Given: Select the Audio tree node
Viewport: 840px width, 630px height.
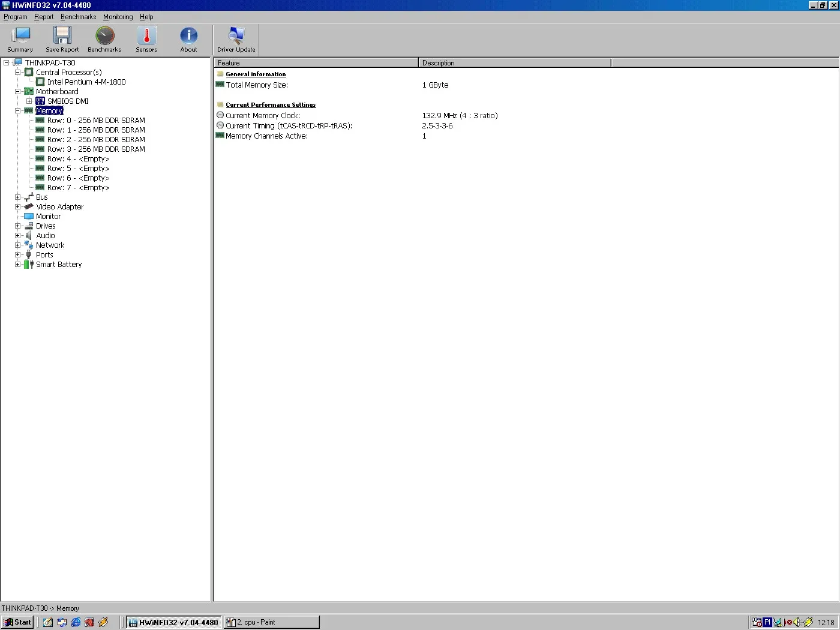Looking at the screenshot, I should (45, 236).
